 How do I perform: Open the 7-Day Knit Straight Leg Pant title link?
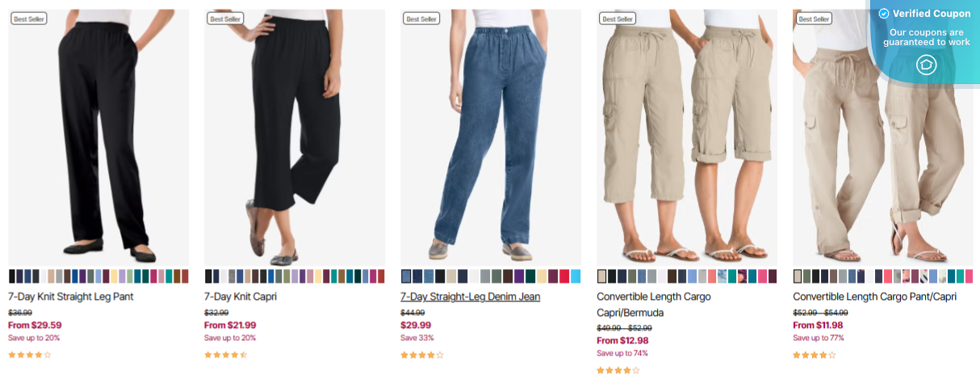click(x=71, y=297)
